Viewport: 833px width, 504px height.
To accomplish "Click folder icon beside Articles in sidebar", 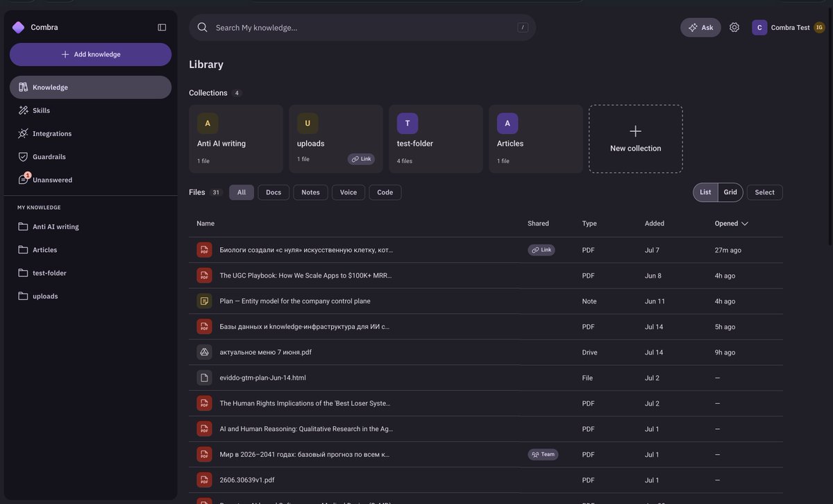I will [23, 249].
